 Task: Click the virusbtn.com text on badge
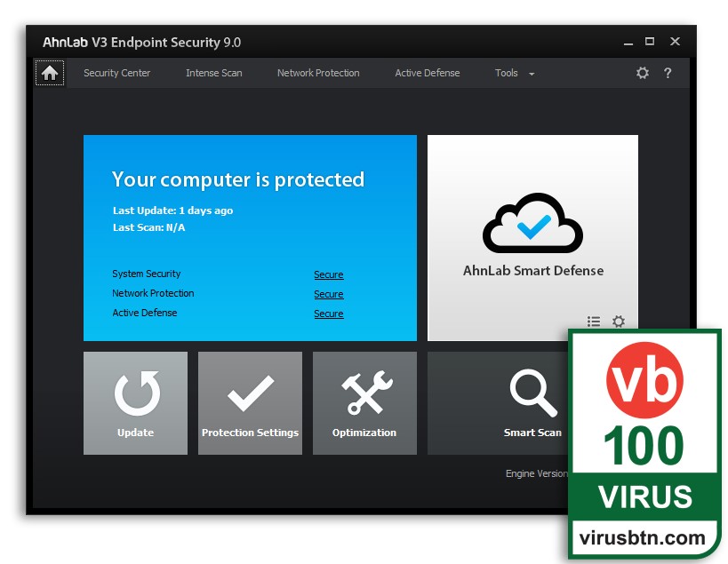pyautogui.click(x=643, y=538)
